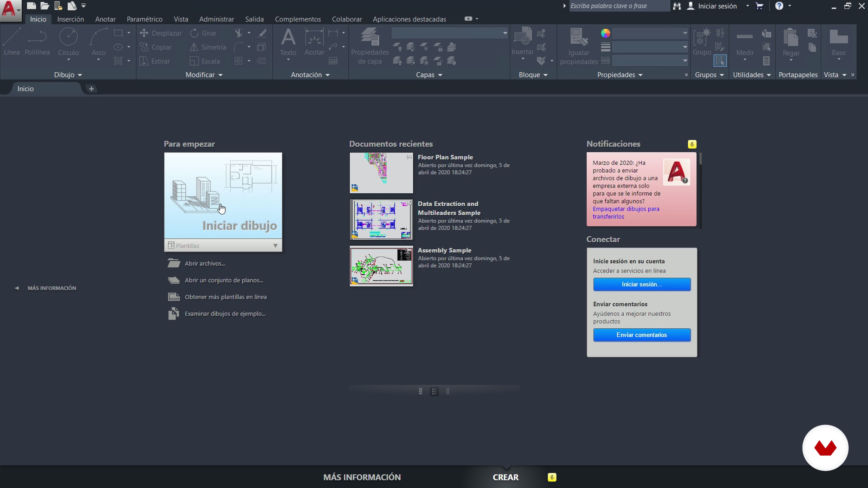Click the Pegar clipboard tool
Image resolution: width=868 pixels, height=488 pixels.
[x=791, y=44]
